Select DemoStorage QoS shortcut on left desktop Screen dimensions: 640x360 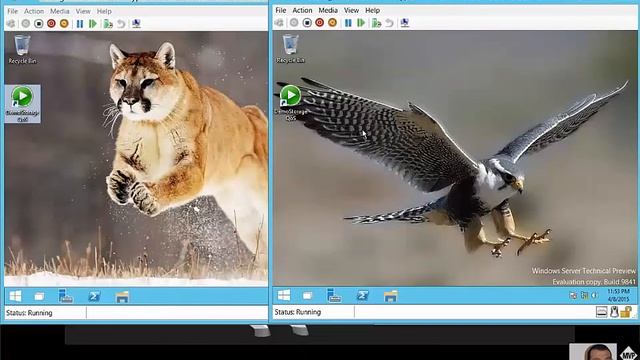point(22,104)
